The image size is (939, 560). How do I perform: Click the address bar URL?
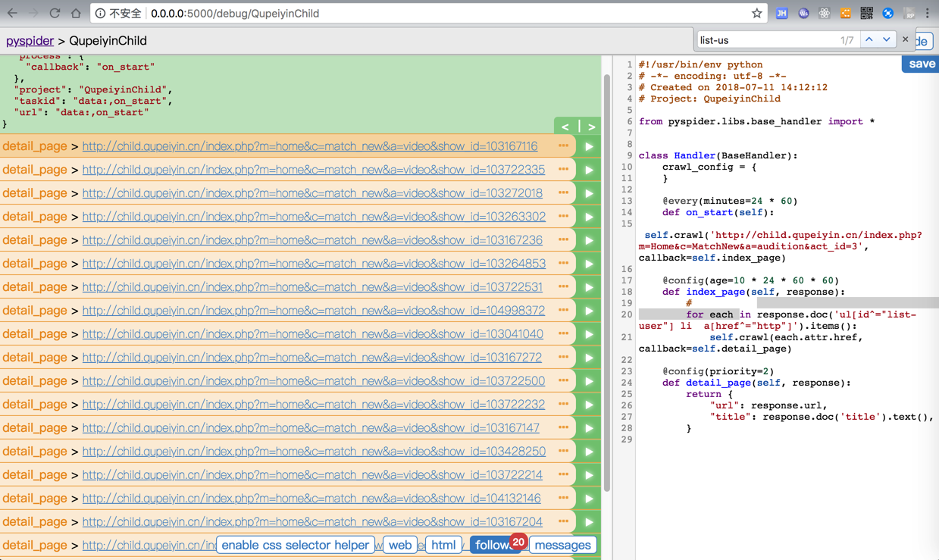click(x=235, y=14)
